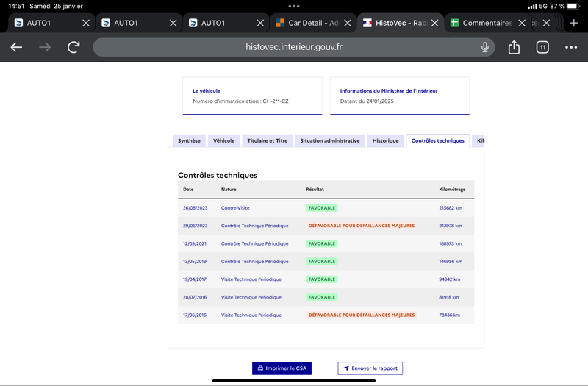Click the FAVORABLE badge for 26/08/2023
The width and height of the screenshot is (588, 386).
[322, 208]
